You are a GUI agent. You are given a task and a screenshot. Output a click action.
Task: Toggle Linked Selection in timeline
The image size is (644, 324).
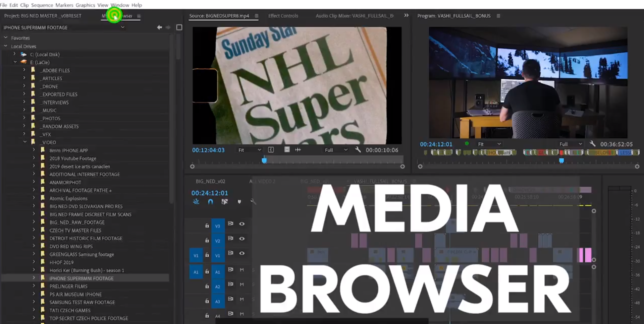pos(225,202)
